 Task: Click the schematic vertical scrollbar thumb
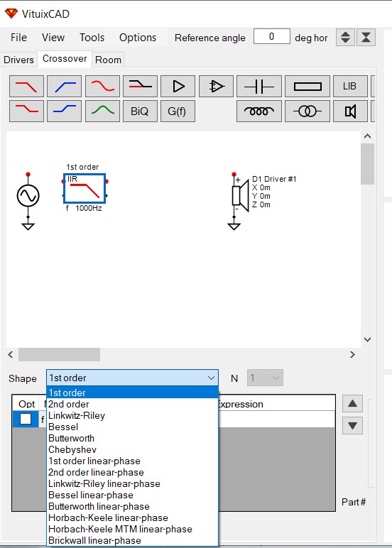pos(368,164)
